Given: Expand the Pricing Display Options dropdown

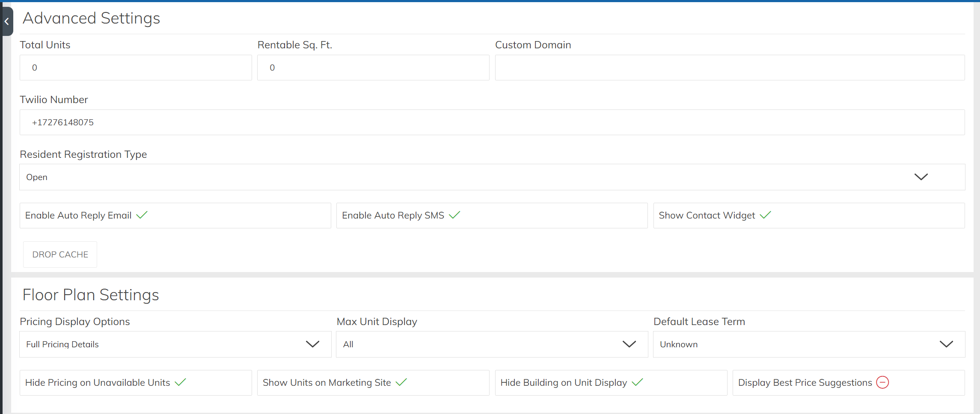Looking at the screenshot, I should pos(175,344).
